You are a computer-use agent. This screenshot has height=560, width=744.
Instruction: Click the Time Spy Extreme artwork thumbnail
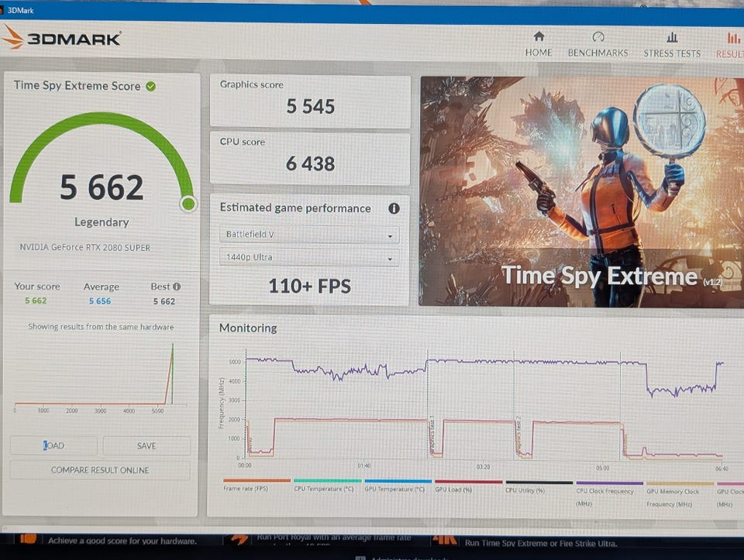coord(581,191)
